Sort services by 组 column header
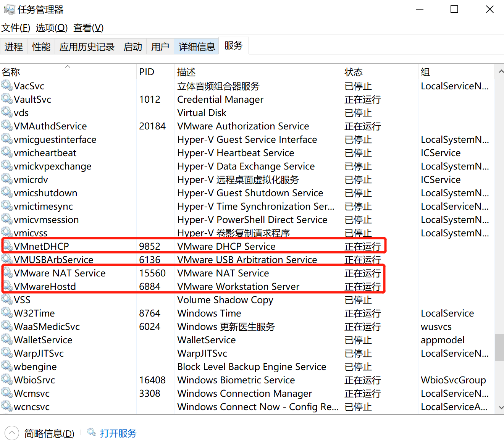Screen dimensions: 504x446 456,72
